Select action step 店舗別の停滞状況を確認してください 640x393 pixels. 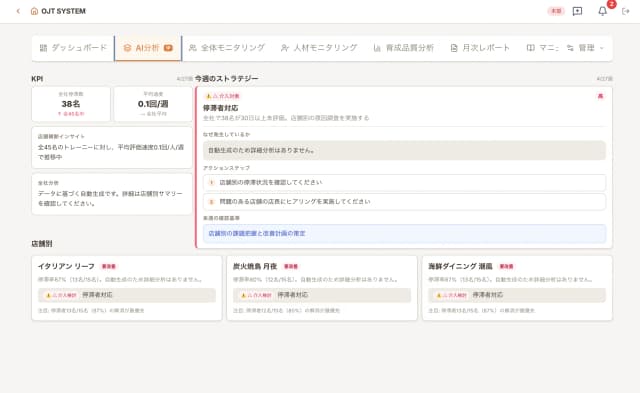click(404, 182)
